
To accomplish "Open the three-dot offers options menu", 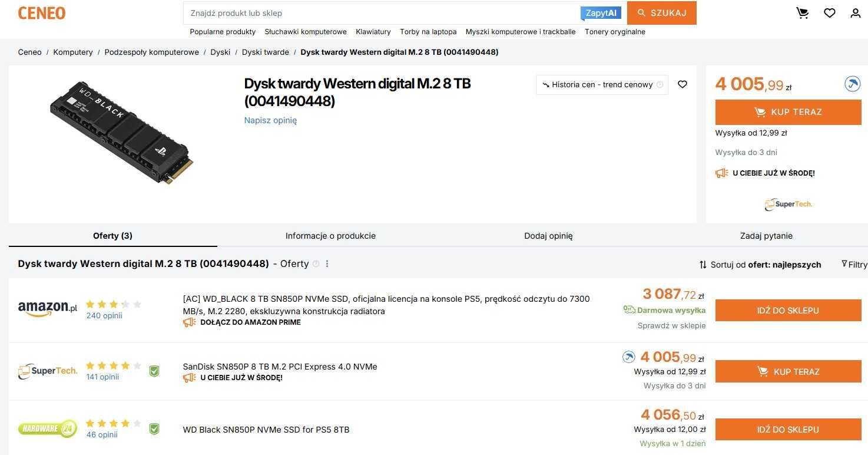I will pos(327,264).
